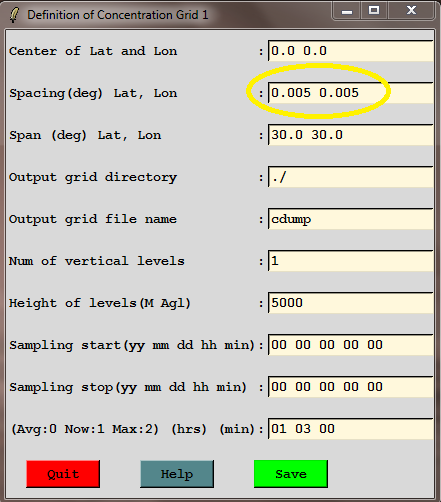Click the 'Output grid file name' label

point(93,219)
